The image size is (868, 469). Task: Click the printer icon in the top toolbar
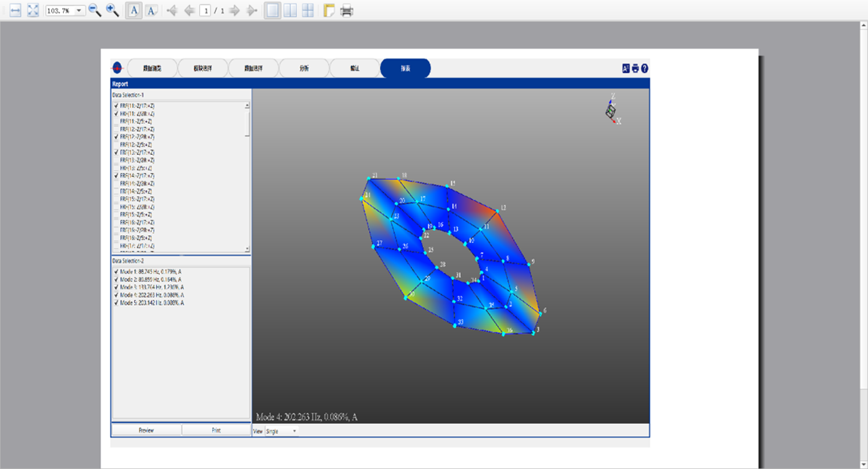point(347,10)
